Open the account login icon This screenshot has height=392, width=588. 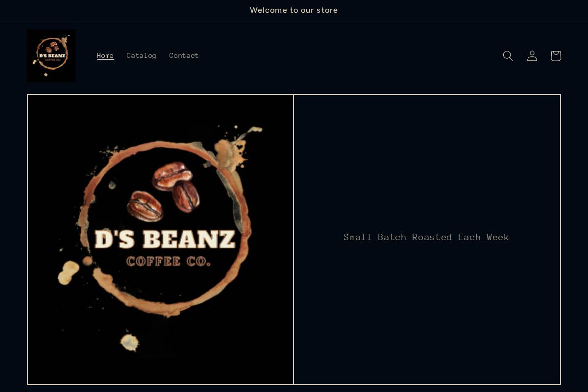pyautogui.click(x=532, y=56)
